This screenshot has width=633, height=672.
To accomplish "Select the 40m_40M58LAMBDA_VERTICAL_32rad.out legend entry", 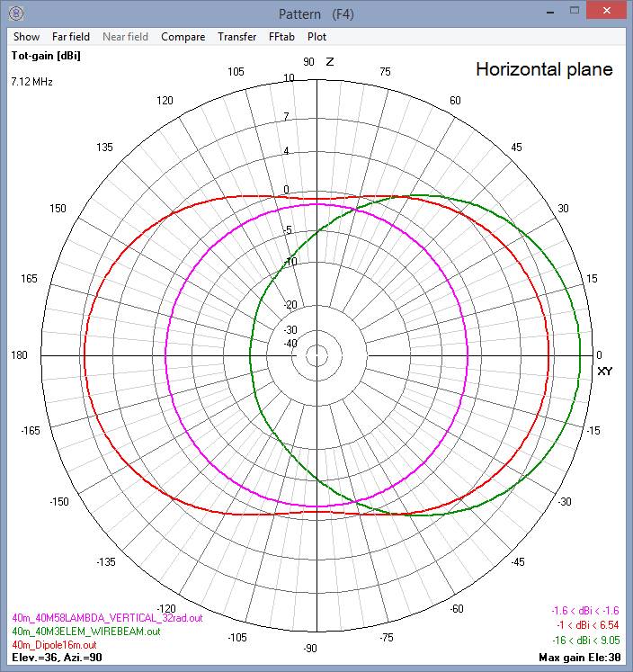I will 108,618.
